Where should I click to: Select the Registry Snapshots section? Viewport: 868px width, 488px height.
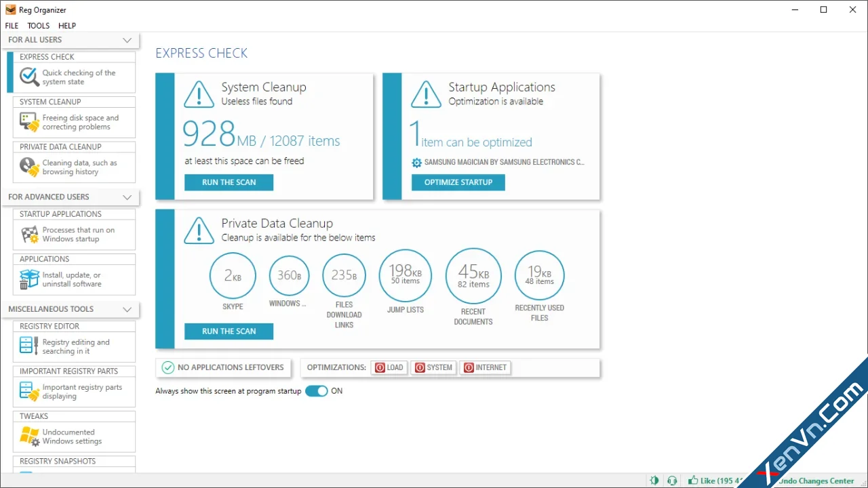(58, 462)
